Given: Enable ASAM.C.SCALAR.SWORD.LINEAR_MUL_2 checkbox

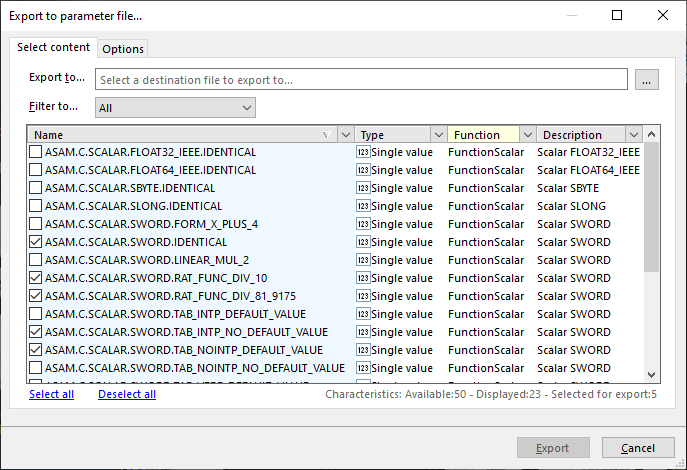Looking at the screenshot, I should pos(36,260).
